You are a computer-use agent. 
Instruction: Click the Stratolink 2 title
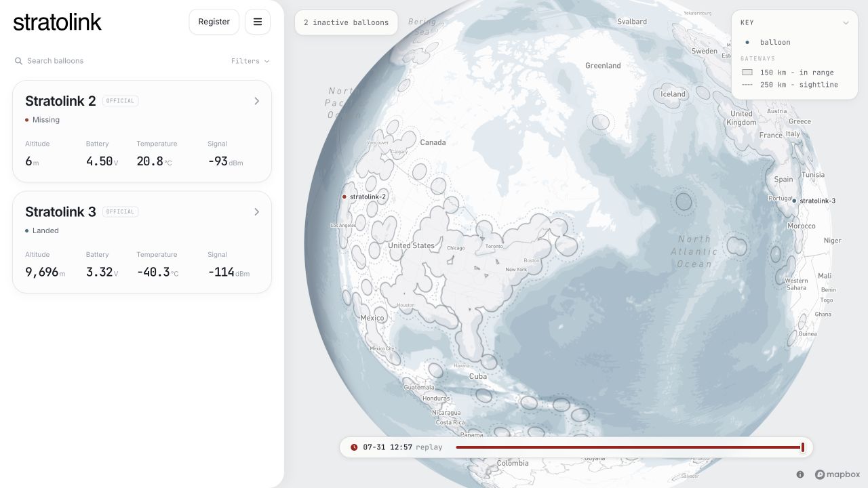click(60, 101)
